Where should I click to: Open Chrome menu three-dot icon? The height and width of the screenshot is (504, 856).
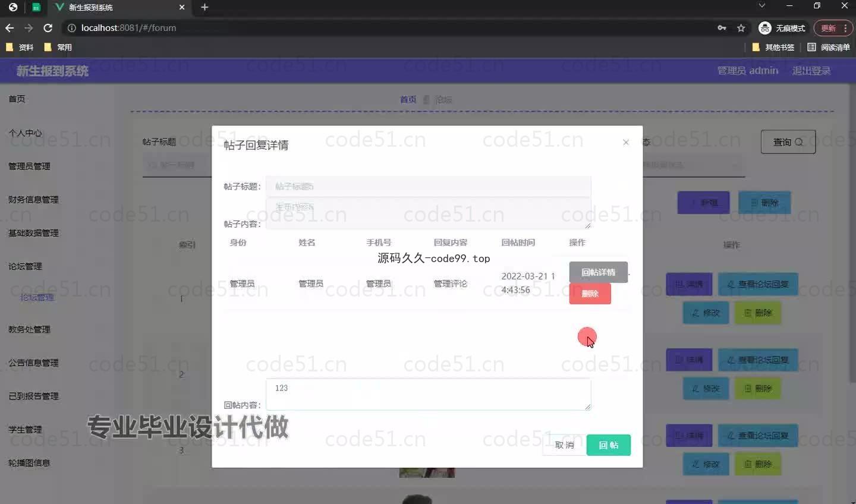[845, 28]
